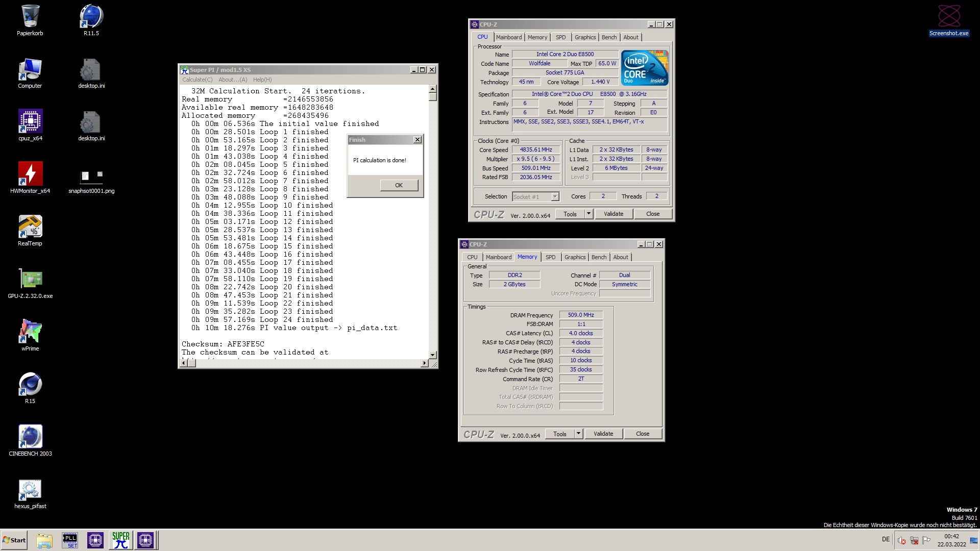The width and height of the screenshot is (980, 551).
Task: Open the Papierkorb recycle bin icon
Action: (30, 20)
